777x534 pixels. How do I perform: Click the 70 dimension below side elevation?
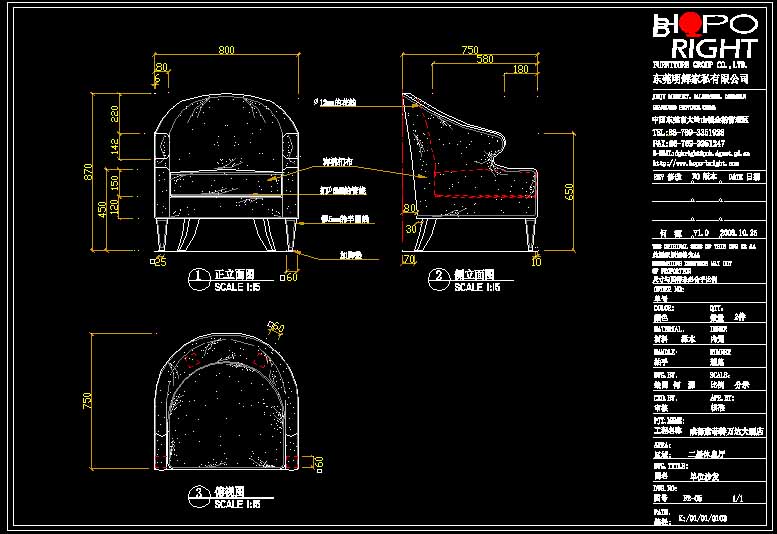[x=409, y=259]
